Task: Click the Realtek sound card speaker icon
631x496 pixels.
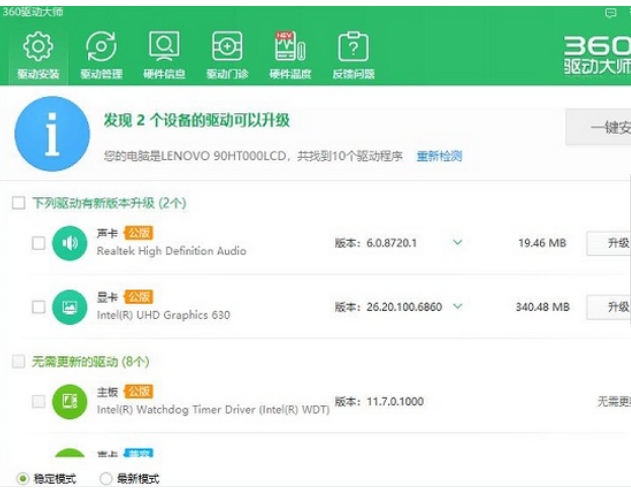Action: pyautogui.click(x=69, y=243)
